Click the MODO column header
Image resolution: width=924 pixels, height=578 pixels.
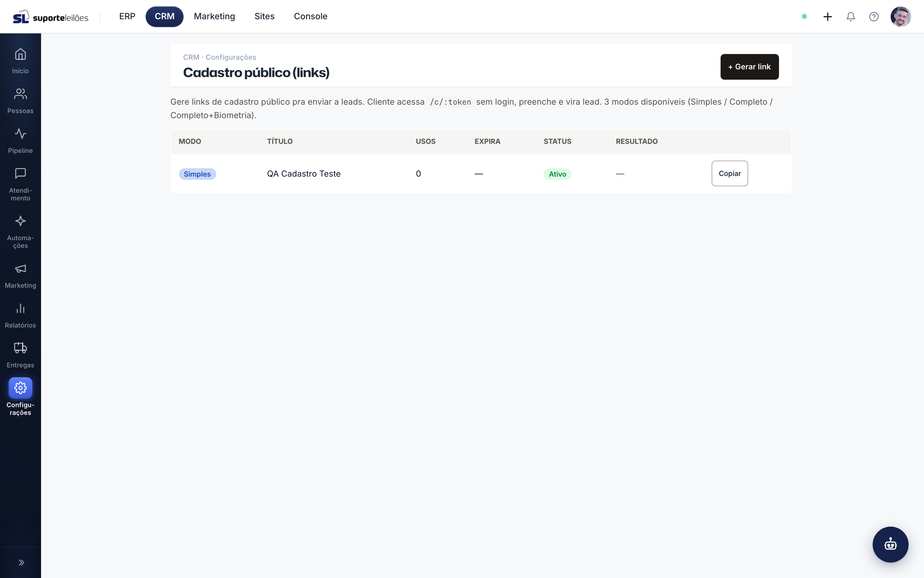190,141
